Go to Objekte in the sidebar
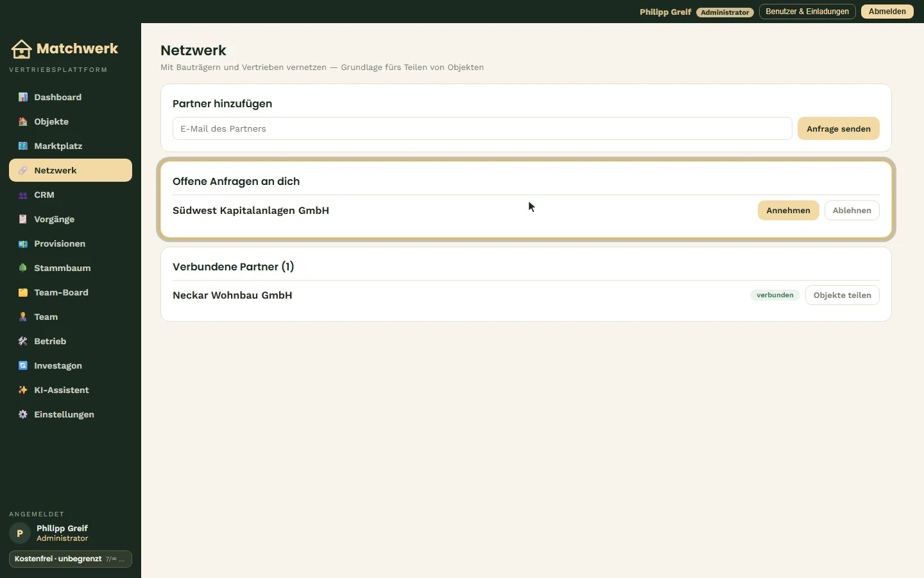This screenshot has height=578, width=924. click(x=71, y=121)
